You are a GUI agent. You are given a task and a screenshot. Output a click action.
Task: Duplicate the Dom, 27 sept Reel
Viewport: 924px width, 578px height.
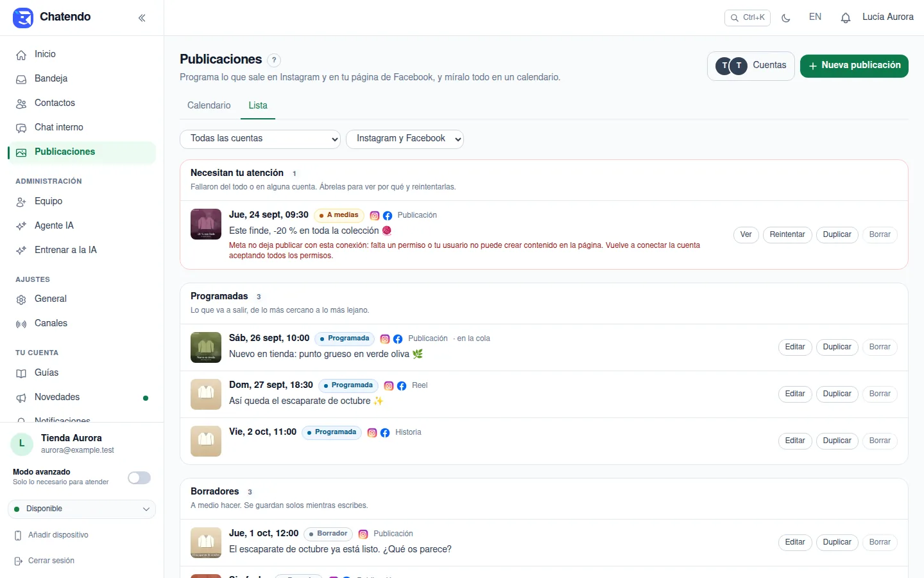[x=837, y=394]
